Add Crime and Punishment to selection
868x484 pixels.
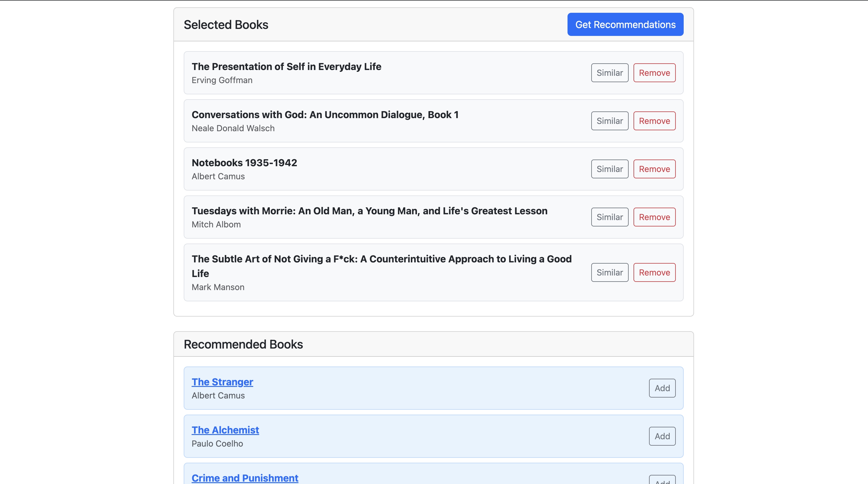pyautogui.click(x=662, y=481)
